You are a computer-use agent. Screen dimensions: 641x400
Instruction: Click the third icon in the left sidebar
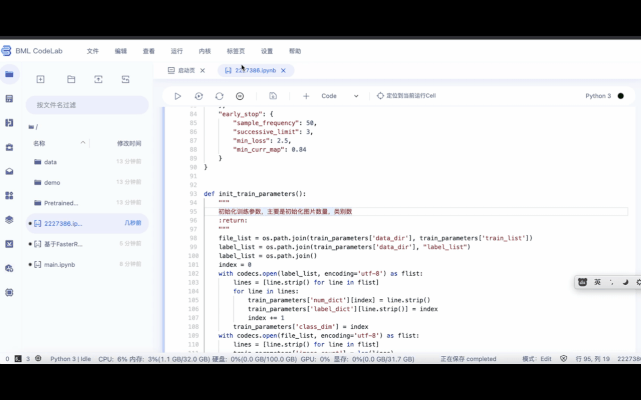click(9, 123)
